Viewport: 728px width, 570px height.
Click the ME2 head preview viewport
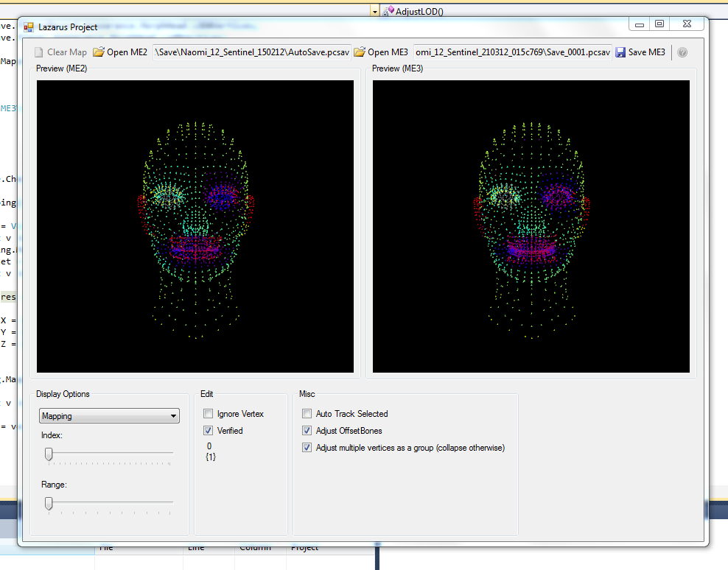(195, 226)
